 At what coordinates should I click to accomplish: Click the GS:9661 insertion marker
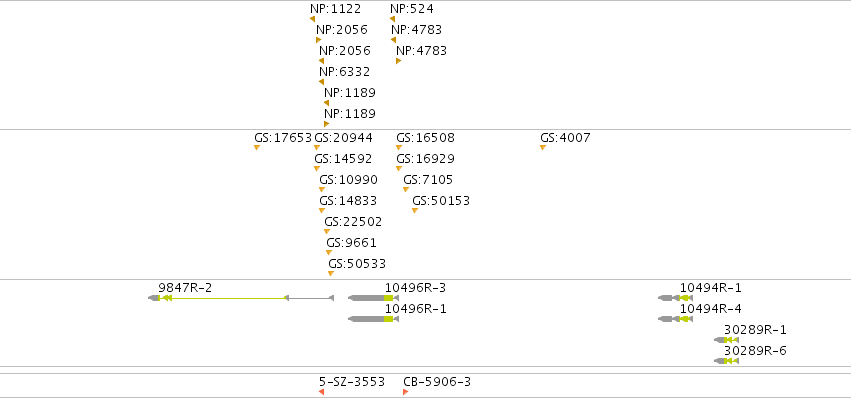coord(329,252)
